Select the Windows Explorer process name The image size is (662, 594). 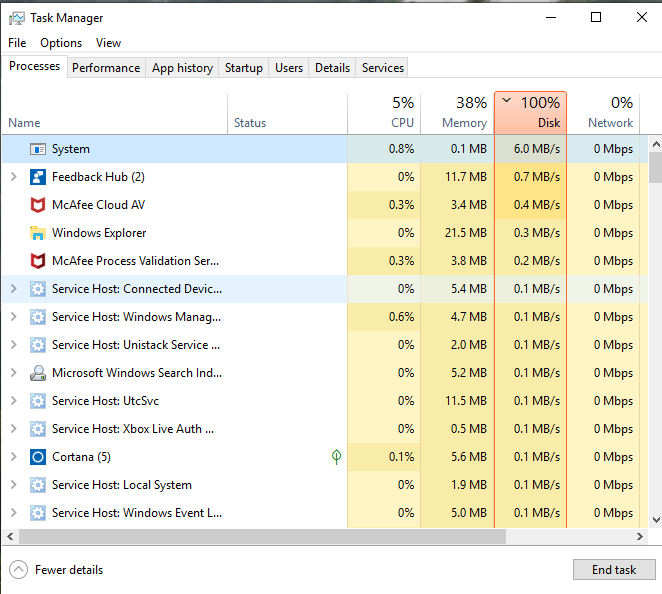[99, 233]
